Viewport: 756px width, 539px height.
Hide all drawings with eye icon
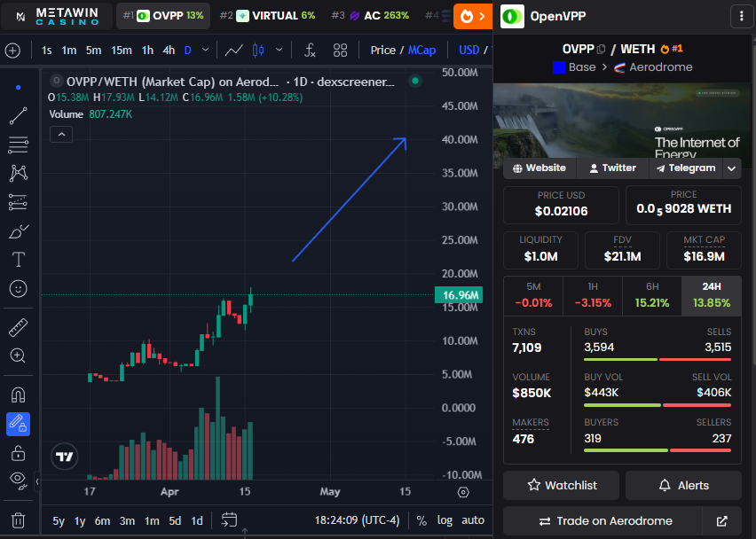(x=19, y=480)
